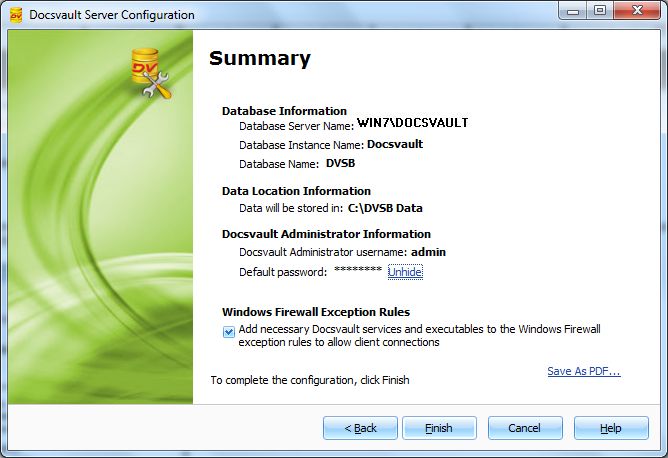Select the instance name Docsvault value
This screenshot has height=458, width=668.
(395, 144)
